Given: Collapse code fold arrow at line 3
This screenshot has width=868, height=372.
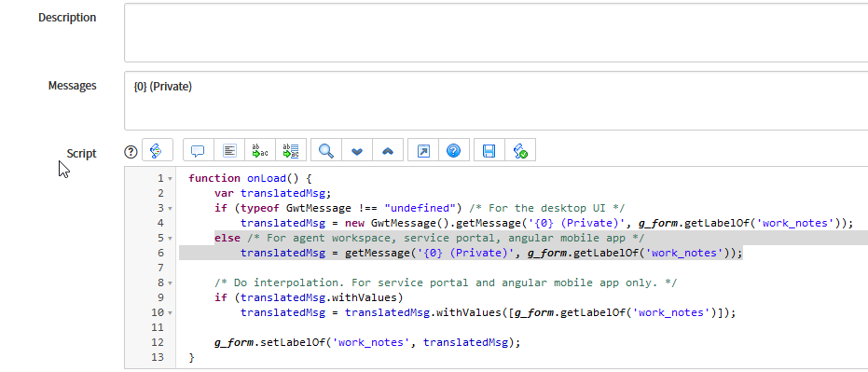Looking at the screenshot, I should pyautogui.click(x=170, y=209).
